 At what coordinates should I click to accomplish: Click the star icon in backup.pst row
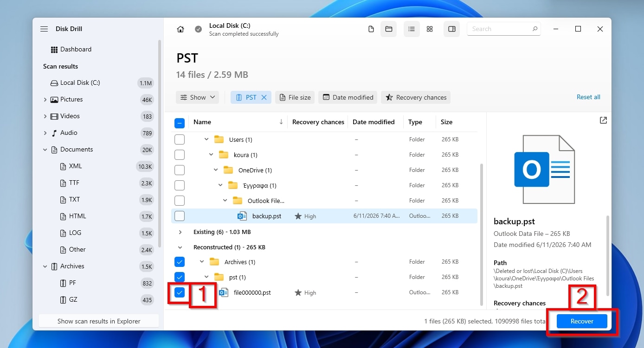coord(298,216)
